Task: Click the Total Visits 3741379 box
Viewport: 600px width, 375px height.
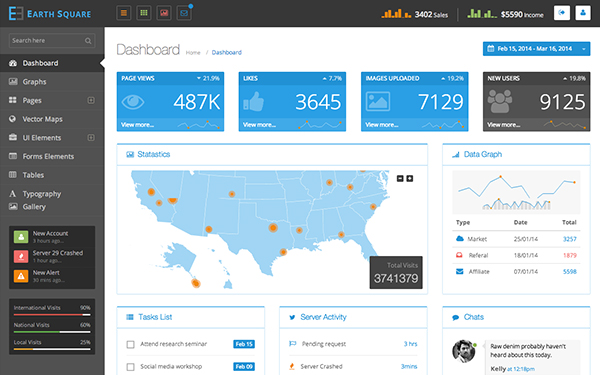Action: click(x=396, y=272)
